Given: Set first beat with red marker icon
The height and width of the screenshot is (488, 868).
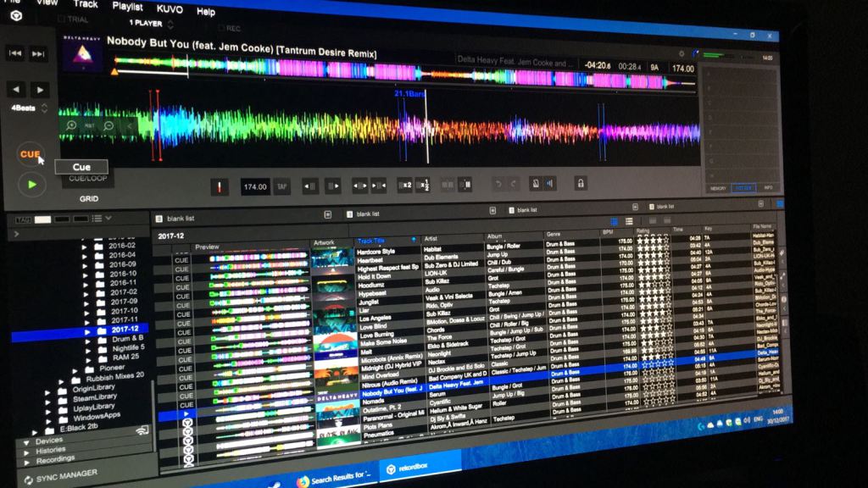Looking at the screenshot, I should point(220,187).
